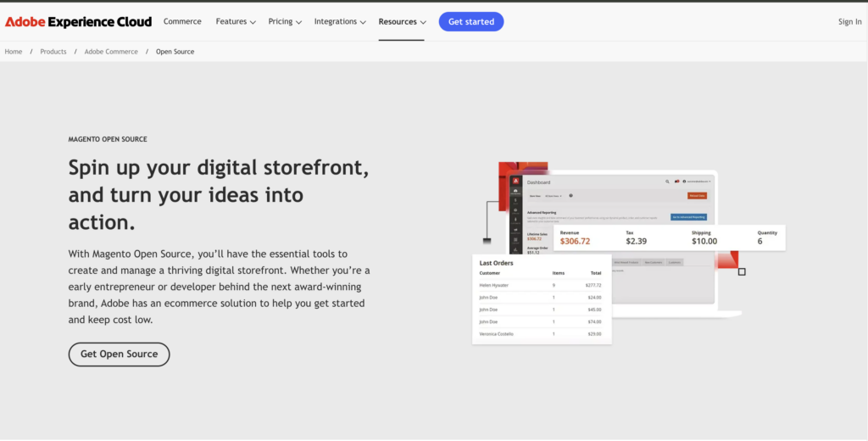Click the $24.00 total cell
Viewport: 868px width, 441px height.
coord(594,298)
